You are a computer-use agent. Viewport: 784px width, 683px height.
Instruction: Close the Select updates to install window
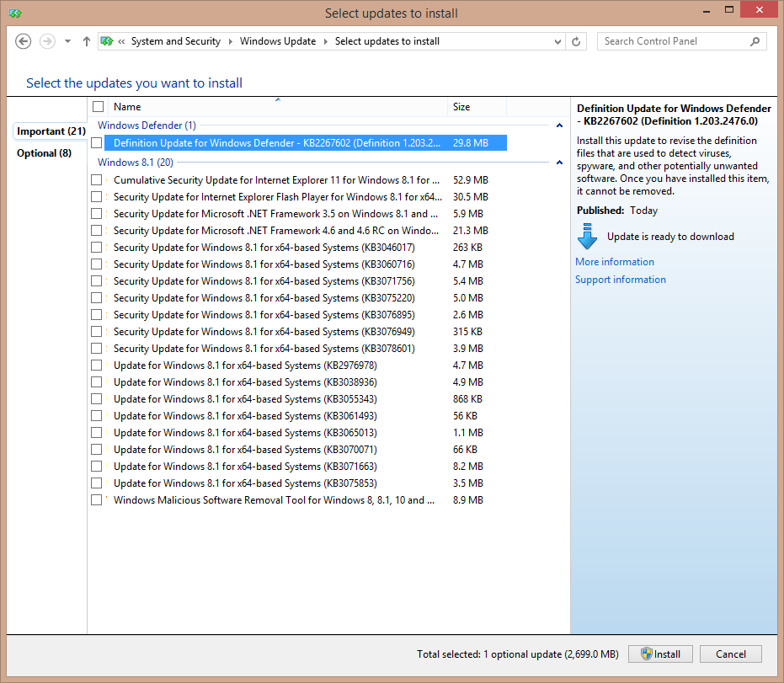(759, 10)
